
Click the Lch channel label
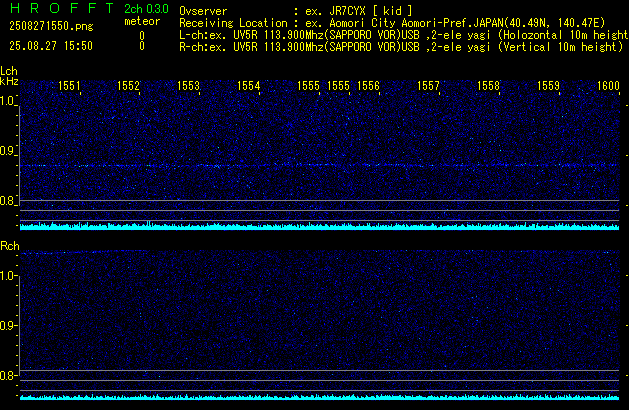(9, 71)
